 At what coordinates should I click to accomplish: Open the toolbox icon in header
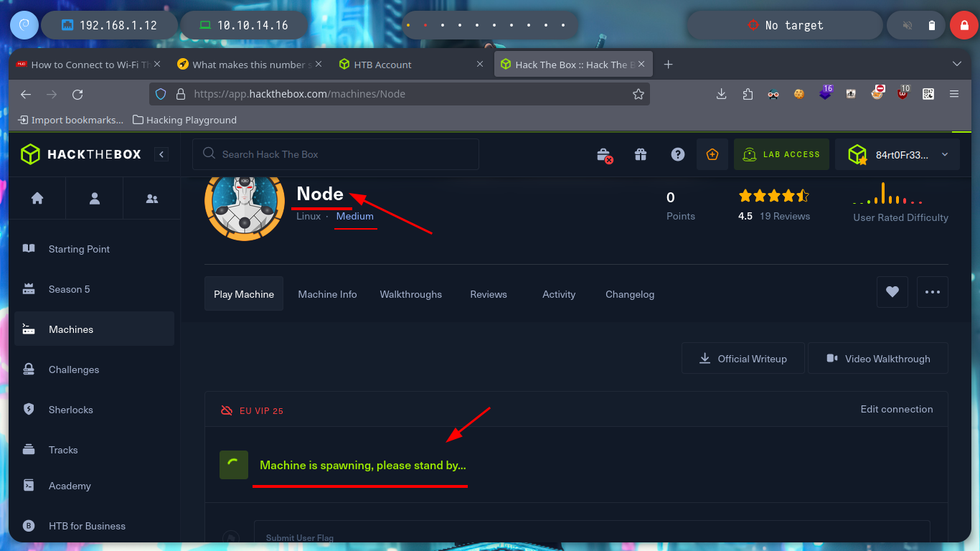pos(604,154)
